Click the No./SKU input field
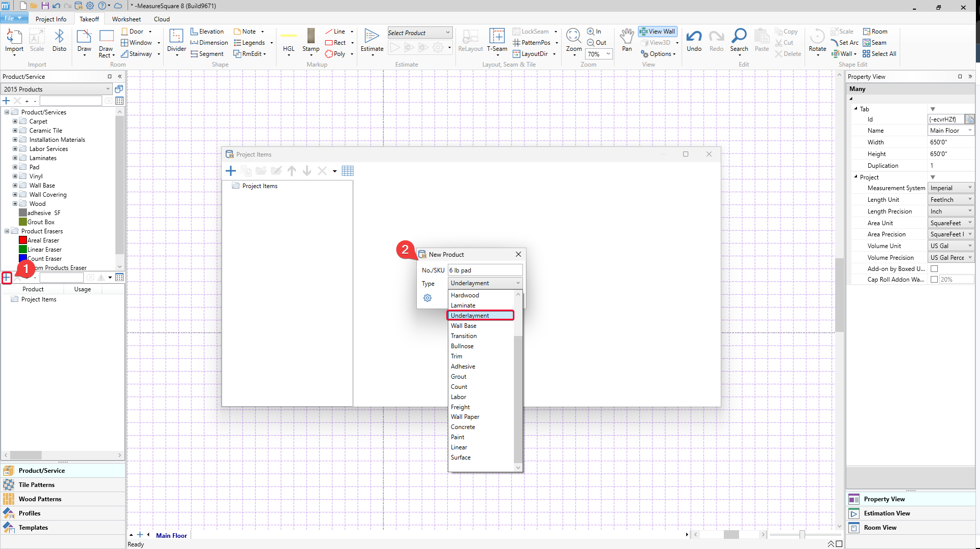Image resolution: width=980 pixels, height=549 pixels. point(484,270)
